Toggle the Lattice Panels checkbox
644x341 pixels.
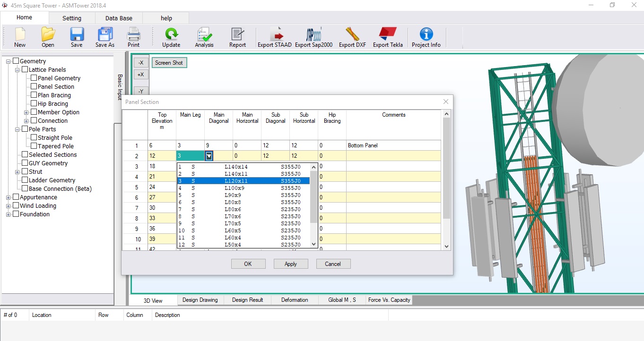(25, 69)
